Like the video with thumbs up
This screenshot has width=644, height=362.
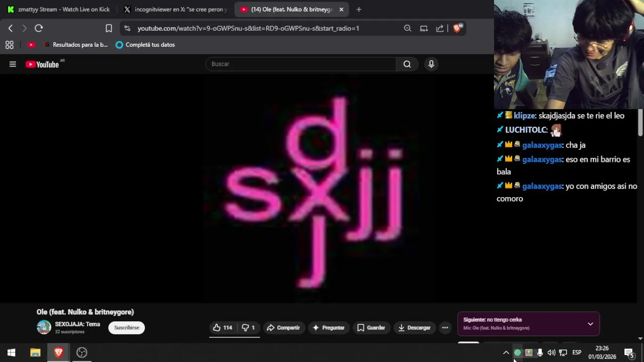(x=222, y=328)
